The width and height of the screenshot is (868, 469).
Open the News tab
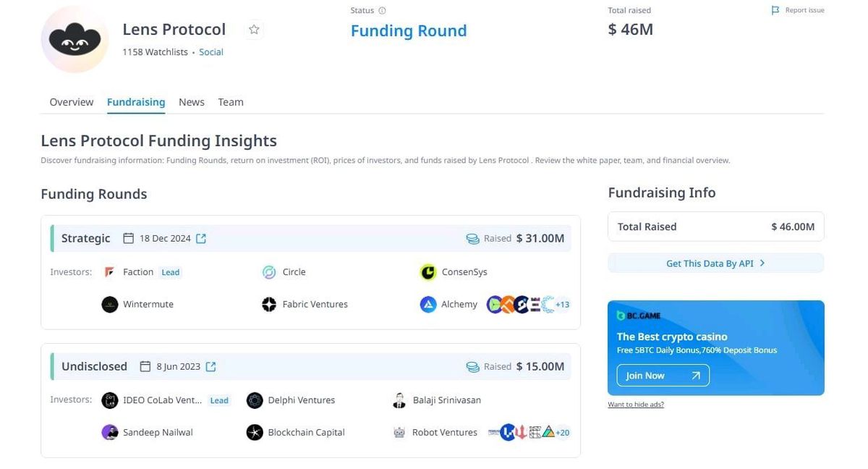click(192, 102)
